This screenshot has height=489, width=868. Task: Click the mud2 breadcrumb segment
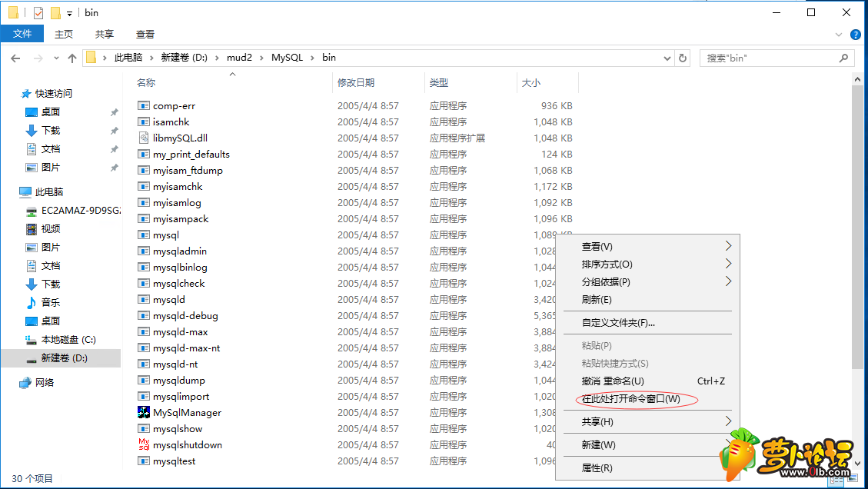pos(239,58)
